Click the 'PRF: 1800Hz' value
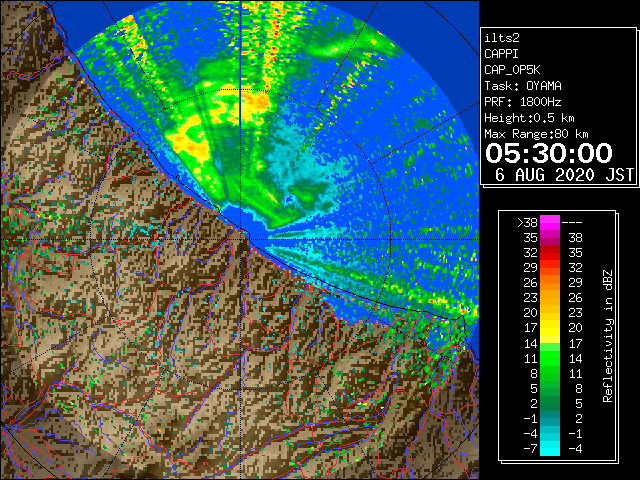This screenshot has width=640, height=480. click(x=523, y=102)
